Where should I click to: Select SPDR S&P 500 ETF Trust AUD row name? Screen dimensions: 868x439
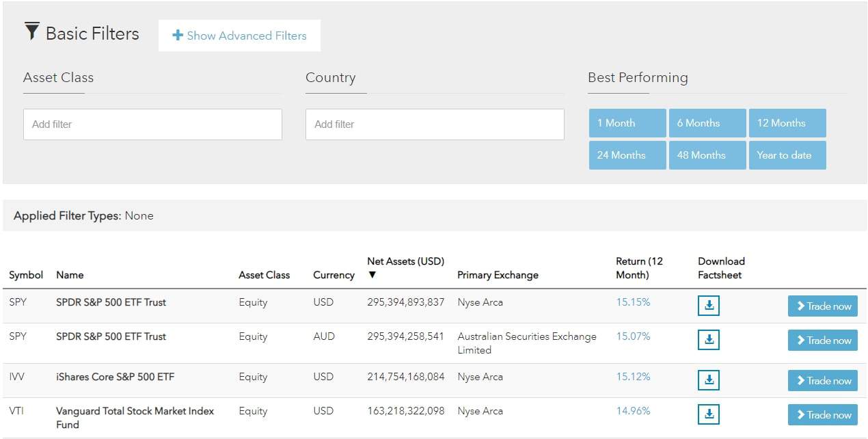[x=111, y=336]
